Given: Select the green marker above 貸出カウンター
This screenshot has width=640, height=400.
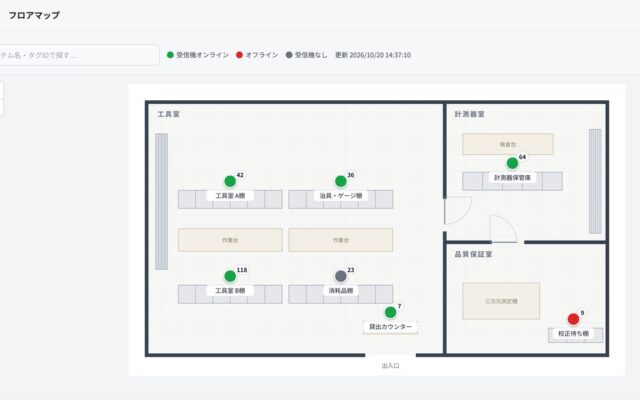Looking at the screenshot, I should tap(390, 312).
